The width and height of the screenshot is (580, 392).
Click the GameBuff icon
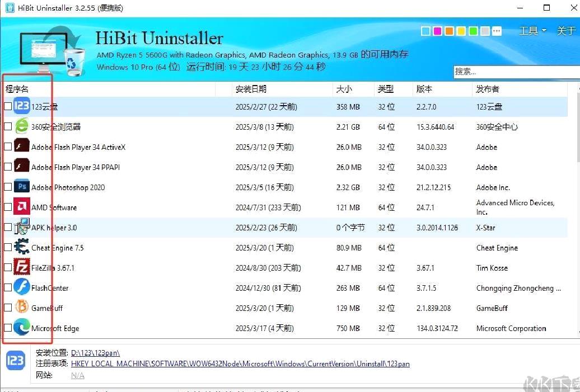click(22, 307)
